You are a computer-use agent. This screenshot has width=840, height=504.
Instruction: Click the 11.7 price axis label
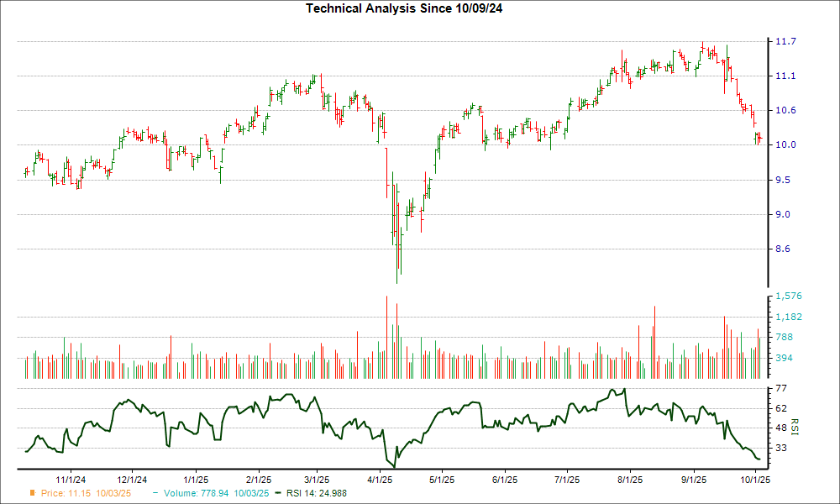pyautogui.click(x=788, y=41)
